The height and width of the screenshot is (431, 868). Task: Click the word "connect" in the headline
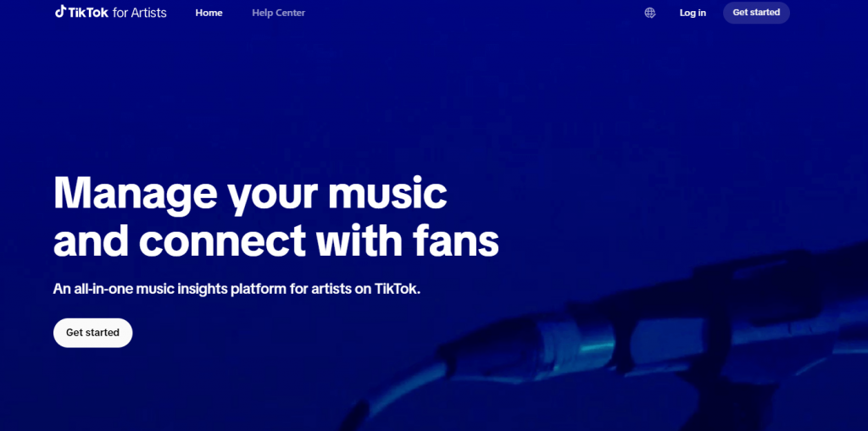tap(223, 242)
